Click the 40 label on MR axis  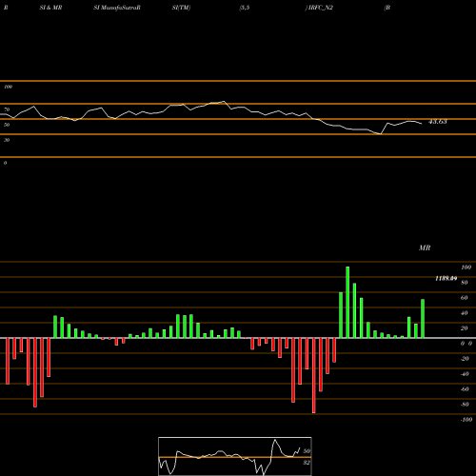click(465, 313)
